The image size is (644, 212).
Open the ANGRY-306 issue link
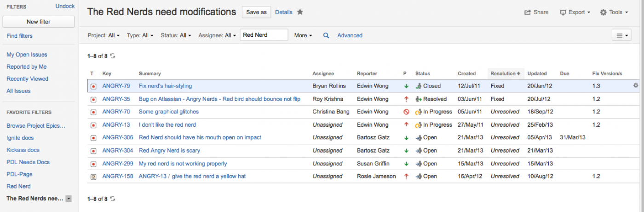[x=118, y=137]
